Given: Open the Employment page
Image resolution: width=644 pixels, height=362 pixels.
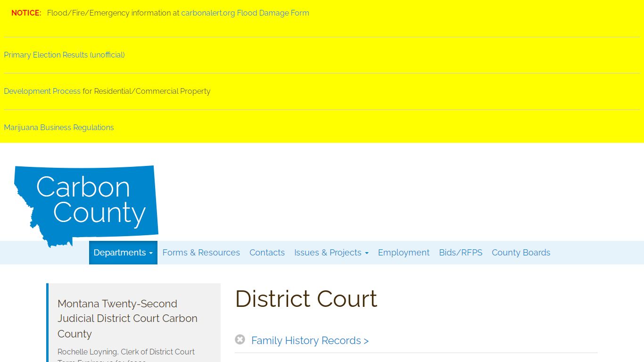Looking at the screenshot, I should tap(404, 253).
